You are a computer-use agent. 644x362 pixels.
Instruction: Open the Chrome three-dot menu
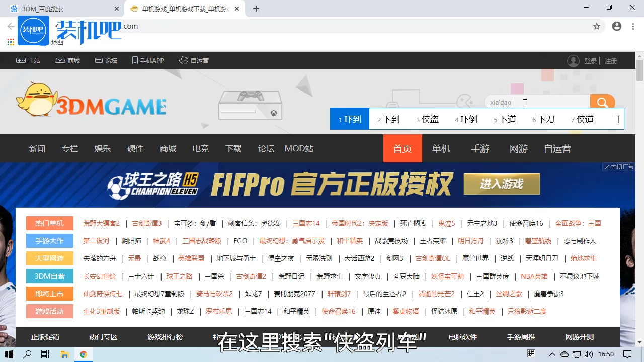pyautogui.click(x=632, y=26)
